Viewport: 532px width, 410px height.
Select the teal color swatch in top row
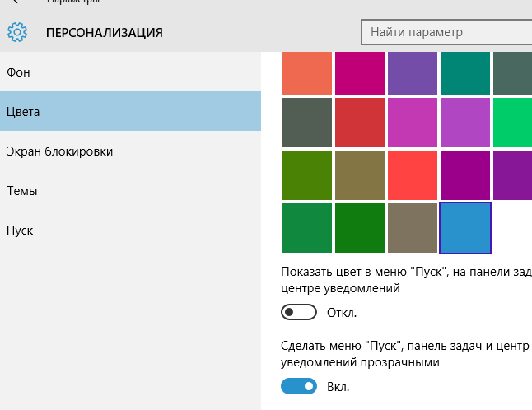click(465, 72)
